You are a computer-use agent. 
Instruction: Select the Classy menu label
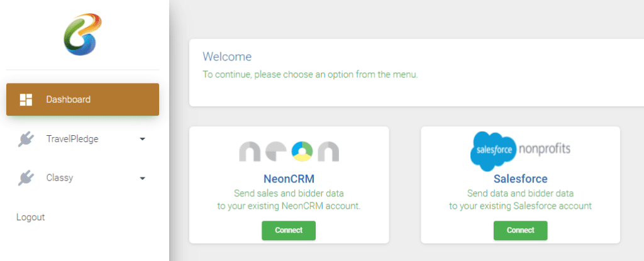pos(59,178)
